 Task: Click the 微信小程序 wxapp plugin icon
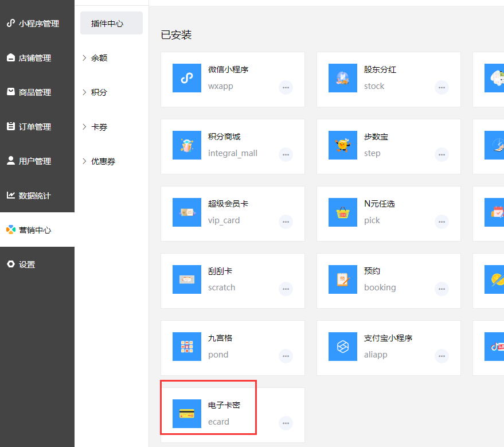coord(186,78)
